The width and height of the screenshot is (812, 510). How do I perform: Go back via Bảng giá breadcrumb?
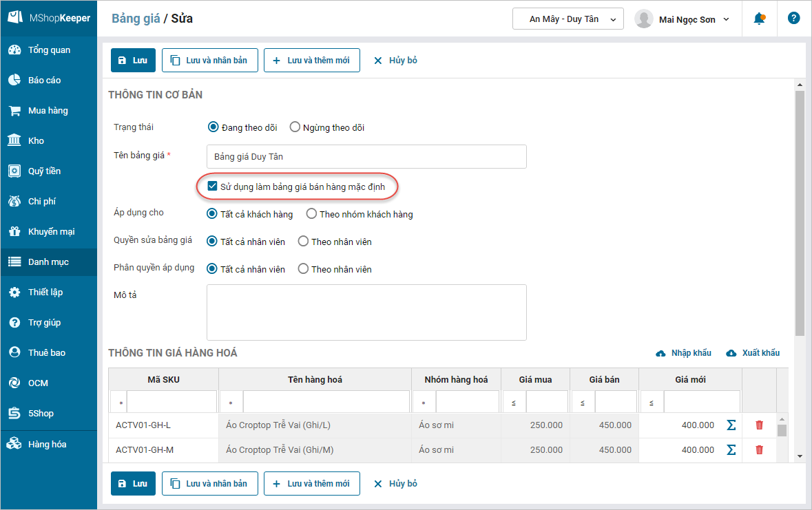click(x=136, y=18)
